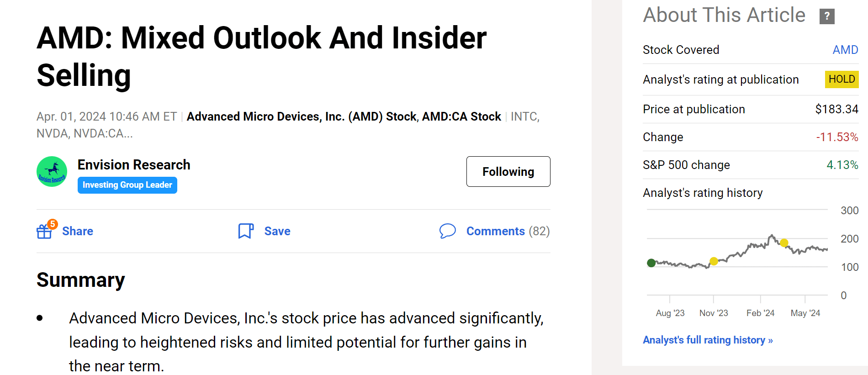Click the Investing Group Leader badge
This screenshot has width=868, height=375.
pos(127,185)
